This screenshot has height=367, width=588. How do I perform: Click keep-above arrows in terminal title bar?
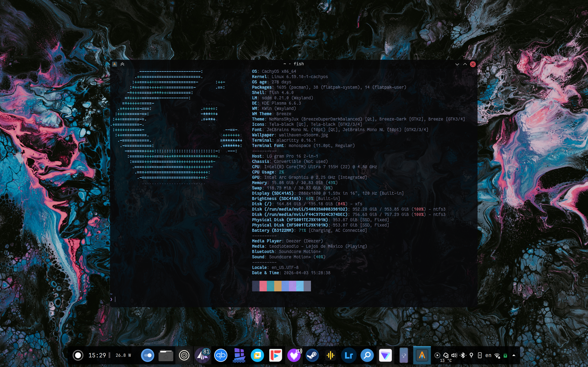[122, 64]
